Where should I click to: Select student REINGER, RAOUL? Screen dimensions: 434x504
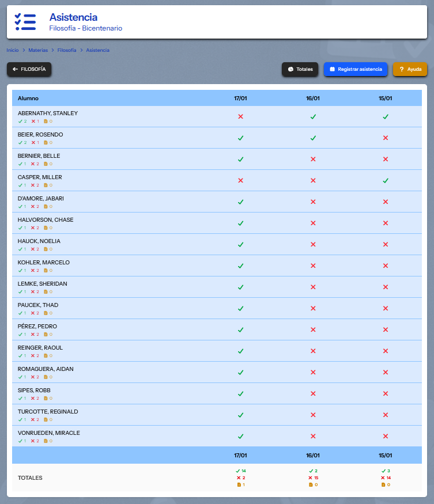[x=40, y=348]
